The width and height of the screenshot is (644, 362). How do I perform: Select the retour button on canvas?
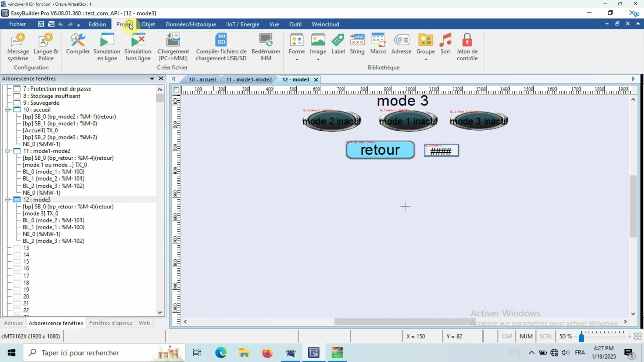(380, 150)
